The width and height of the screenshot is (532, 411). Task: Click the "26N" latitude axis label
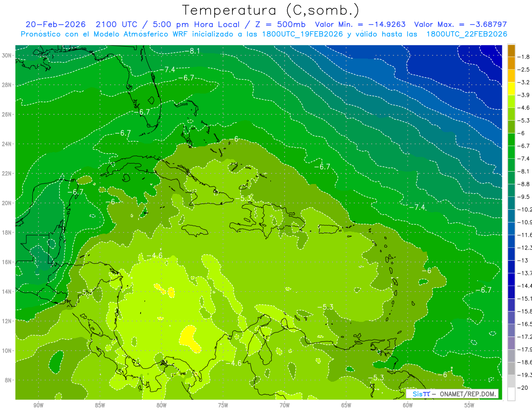tap(8, 114)
